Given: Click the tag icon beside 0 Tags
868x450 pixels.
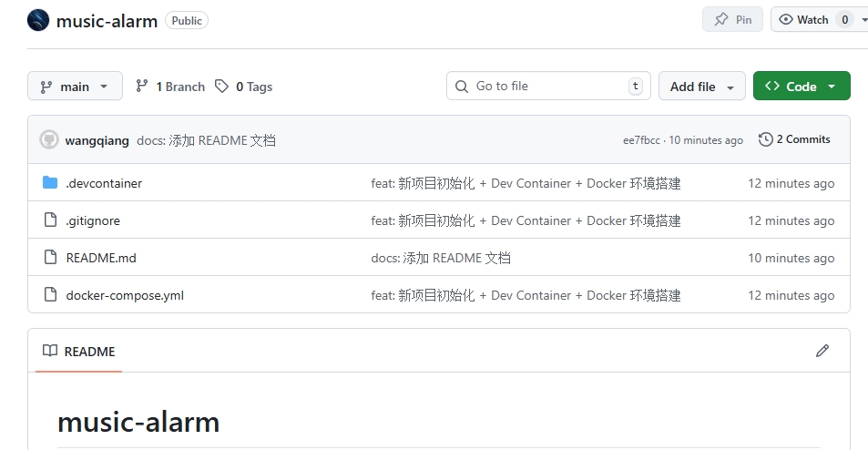Looking at the screenshot, I should (x=221, y=86).
